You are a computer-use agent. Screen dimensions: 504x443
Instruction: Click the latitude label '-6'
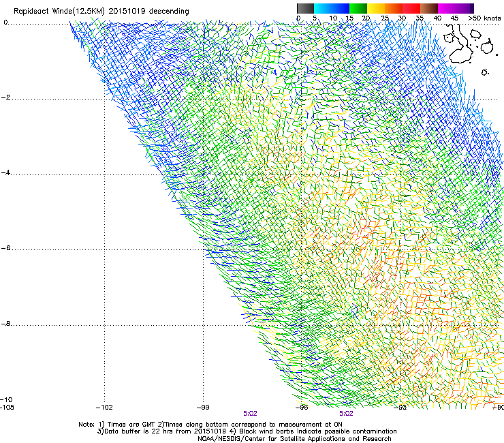(x=5, y=247)
